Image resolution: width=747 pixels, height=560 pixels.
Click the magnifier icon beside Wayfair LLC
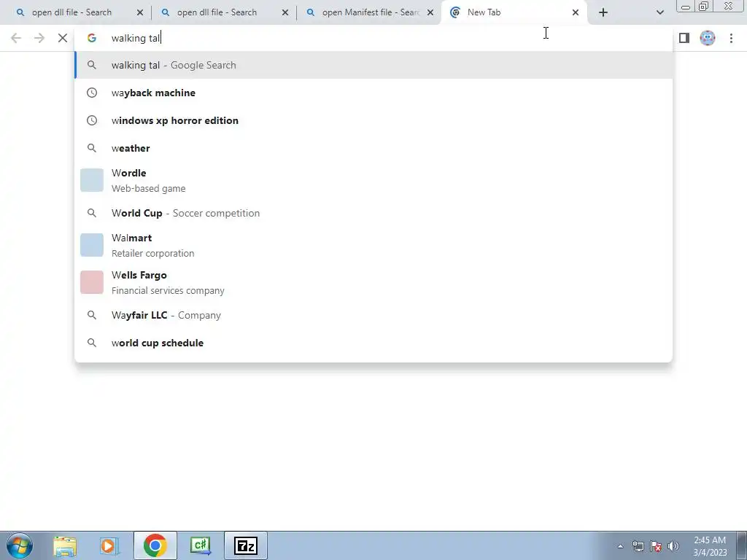pyautogui.click(x=92, y=315)
